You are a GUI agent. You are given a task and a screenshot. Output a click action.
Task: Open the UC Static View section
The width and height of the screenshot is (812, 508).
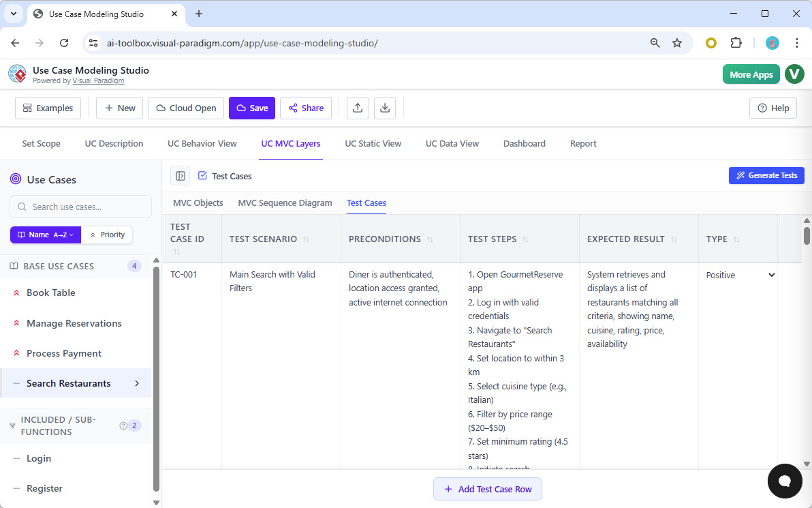[x=373, y=143]
